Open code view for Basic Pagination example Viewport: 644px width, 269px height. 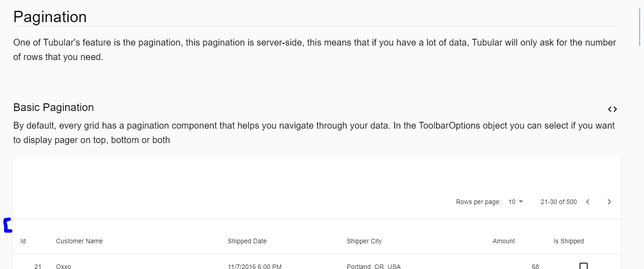[612, 109]
